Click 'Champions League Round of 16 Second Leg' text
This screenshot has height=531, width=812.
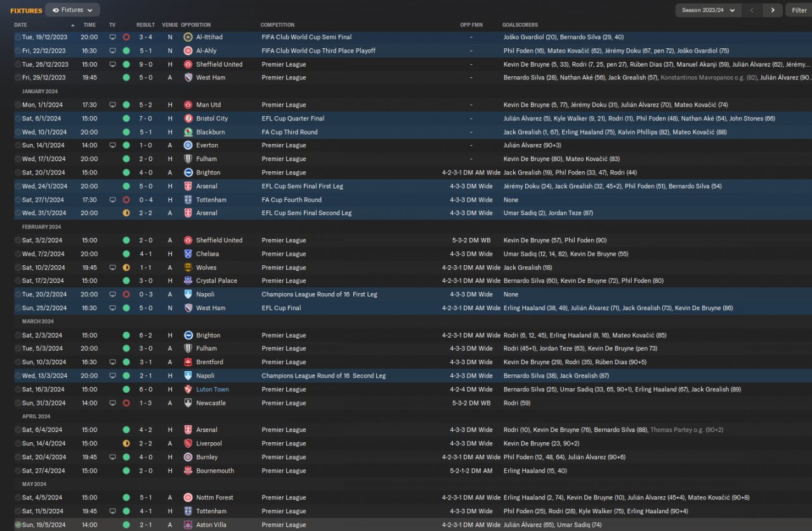324,376
